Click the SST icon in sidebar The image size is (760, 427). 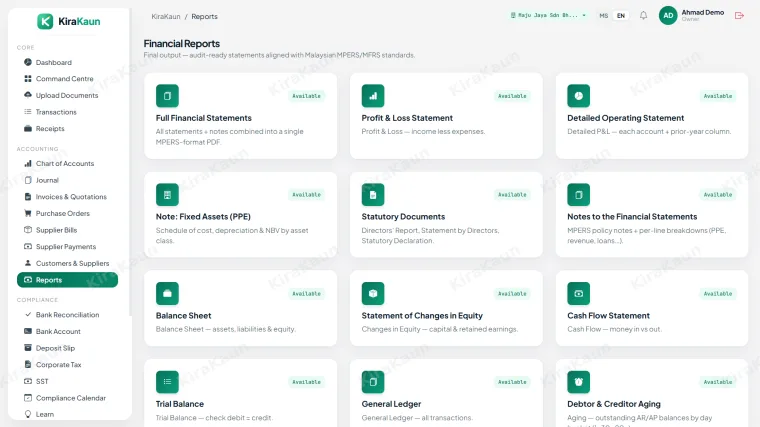[28, 381]
